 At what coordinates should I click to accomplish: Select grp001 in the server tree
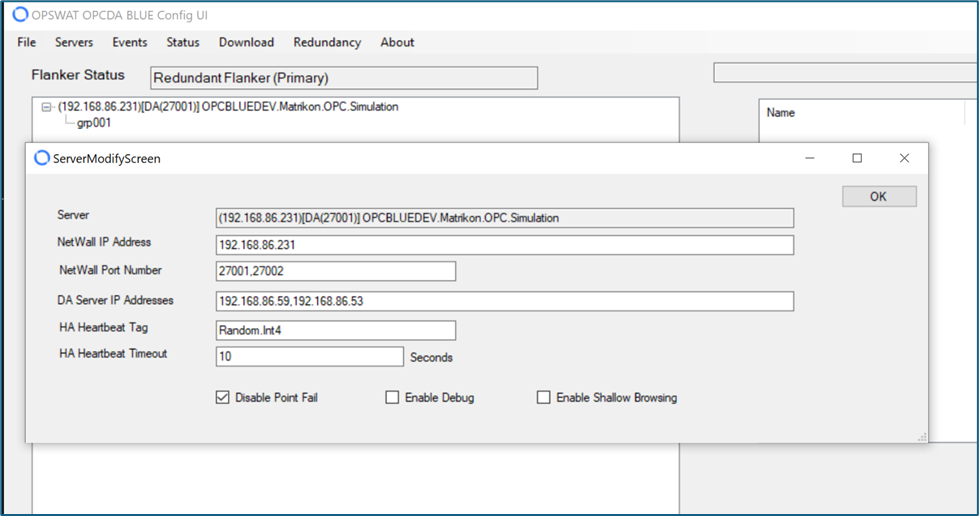(94, 123)
